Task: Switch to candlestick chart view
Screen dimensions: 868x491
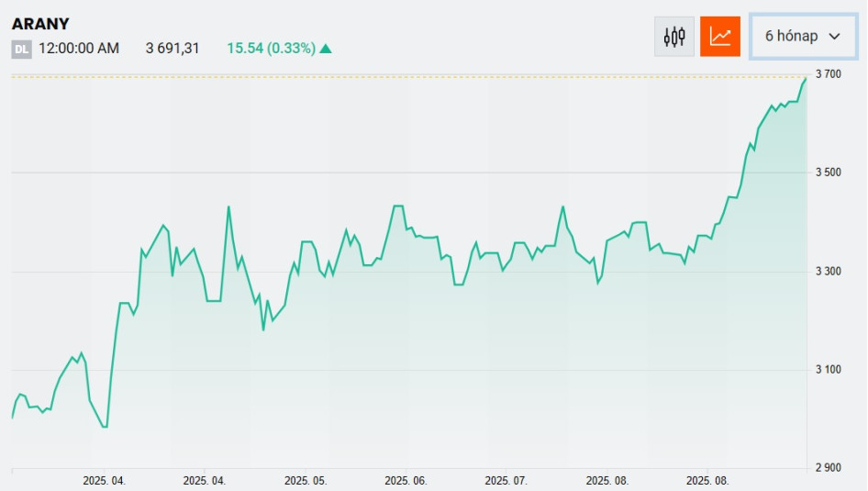Action: pos(674,37)
